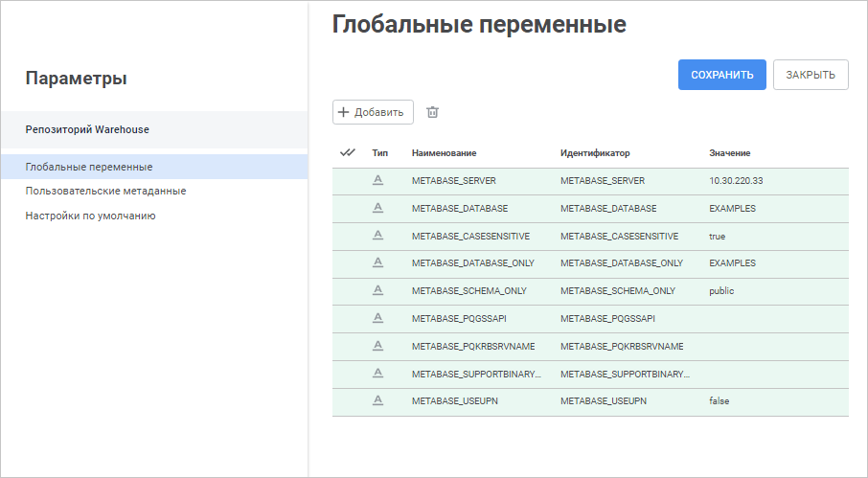Viewport: 868px width, 478px height.
Task: Click the type icon for METABASE_PQGSSAPI
Action: [x=377, y=318]
